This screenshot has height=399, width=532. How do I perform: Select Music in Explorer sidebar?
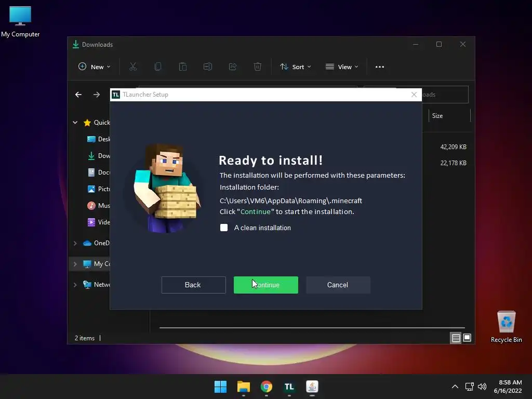[x=98, y=206]
